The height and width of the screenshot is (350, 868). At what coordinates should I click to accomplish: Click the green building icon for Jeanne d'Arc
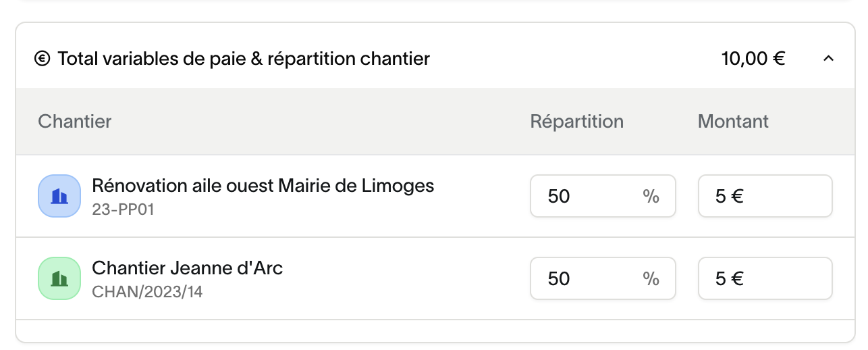click(x=59, y=278)
